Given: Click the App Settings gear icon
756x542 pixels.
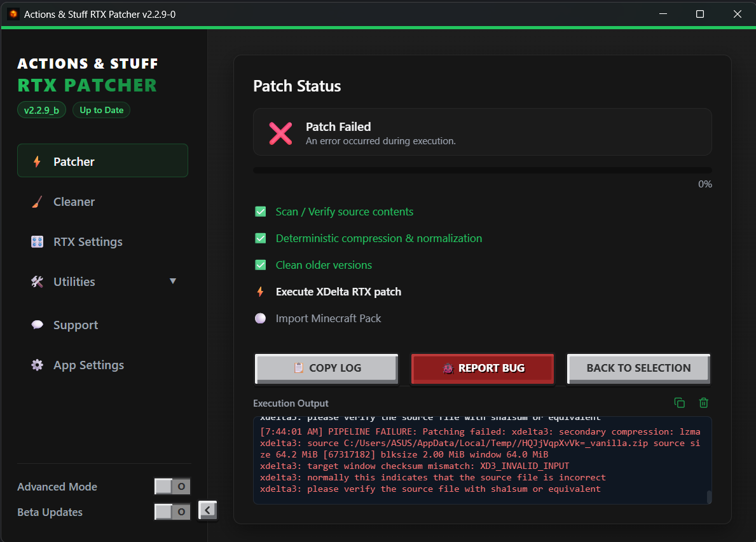Looking at the screenshot, I should click(x=37, y=365).
